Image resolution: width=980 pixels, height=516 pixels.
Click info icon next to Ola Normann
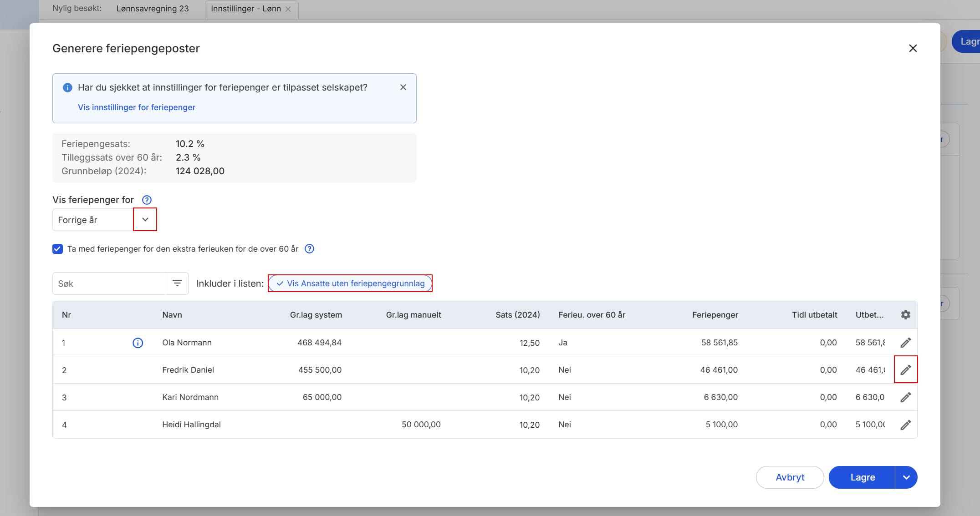click(138, 343)
